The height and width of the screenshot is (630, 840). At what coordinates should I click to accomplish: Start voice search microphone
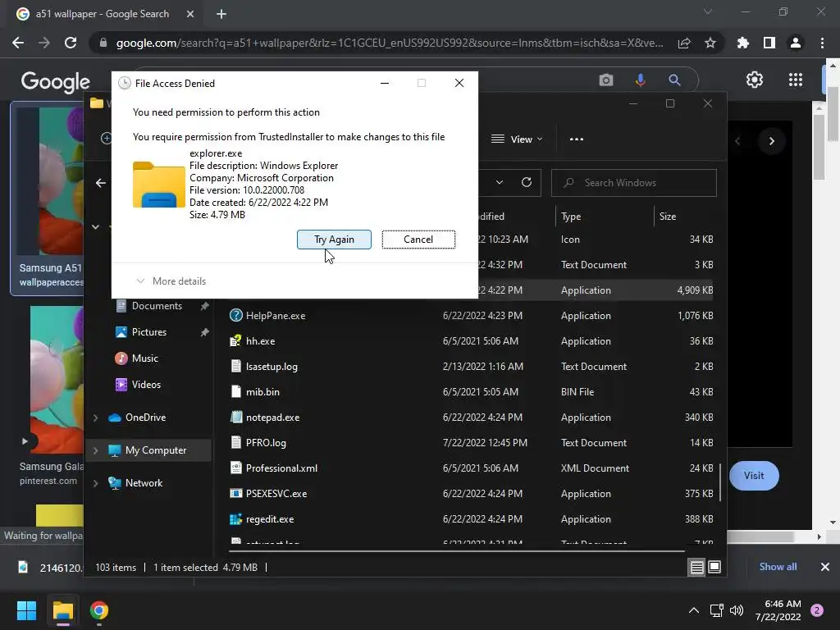pos(640,80)
